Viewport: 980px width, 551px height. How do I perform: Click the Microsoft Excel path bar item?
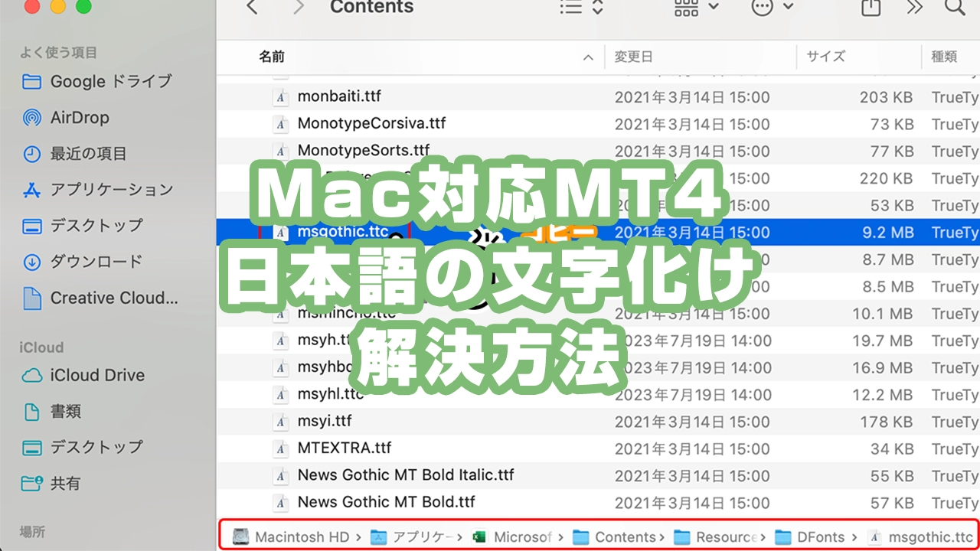pos(512,536)
